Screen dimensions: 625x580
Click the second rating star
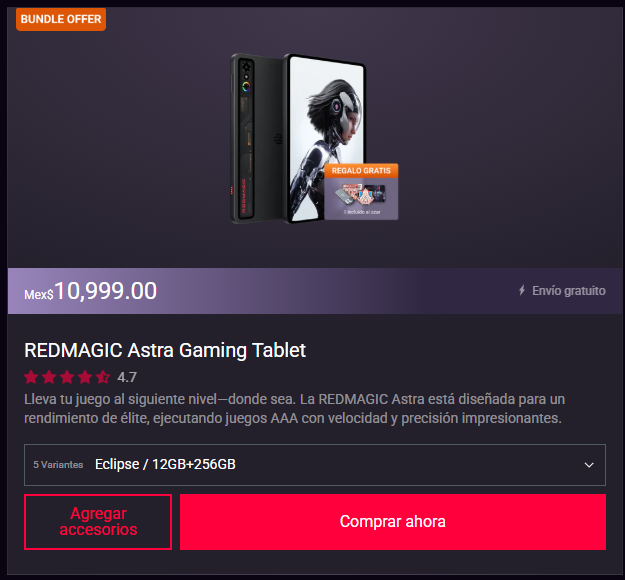click(49, 377)
